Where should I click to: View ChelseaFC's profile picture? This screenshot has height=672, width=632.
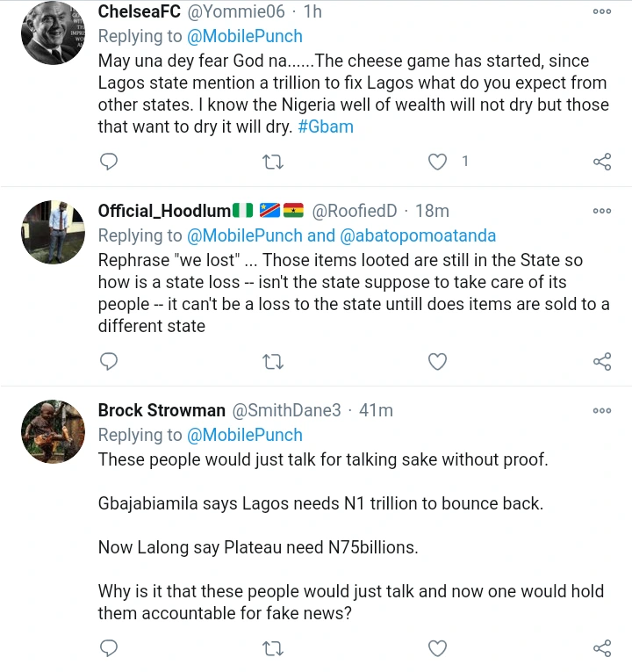(52, 33)
